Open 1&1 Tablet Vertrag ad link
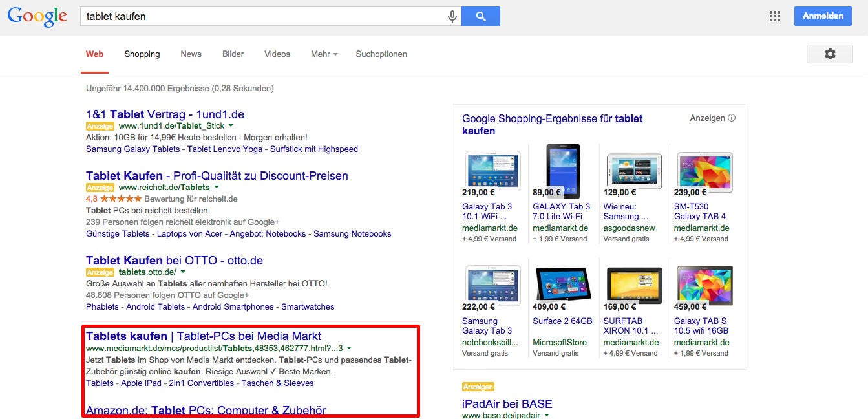 click(x=165, y=114)
